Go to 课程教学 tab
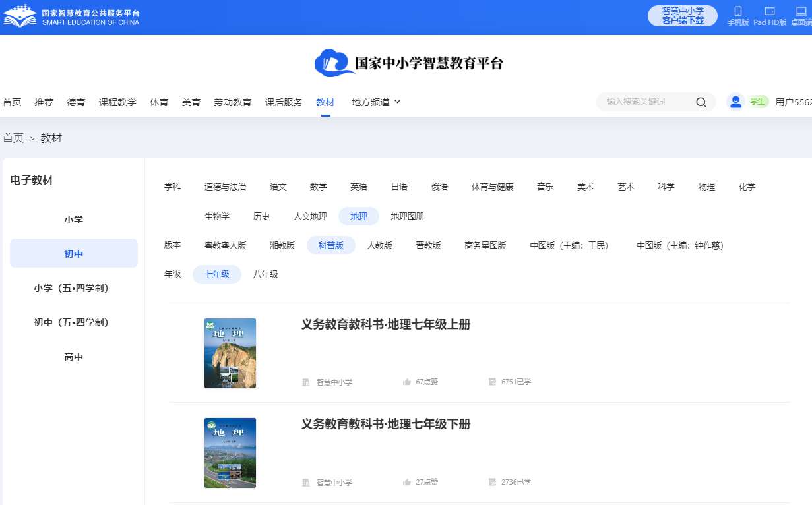 pos(117,102)
